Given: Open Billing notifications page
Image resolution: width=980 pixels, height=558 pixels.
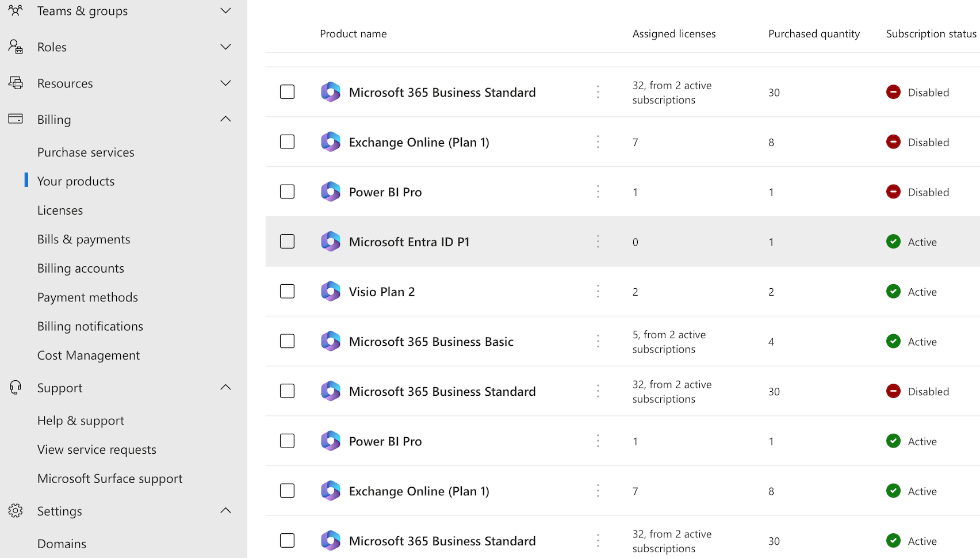Looking at the screenshot, I should tap(90, 326).
